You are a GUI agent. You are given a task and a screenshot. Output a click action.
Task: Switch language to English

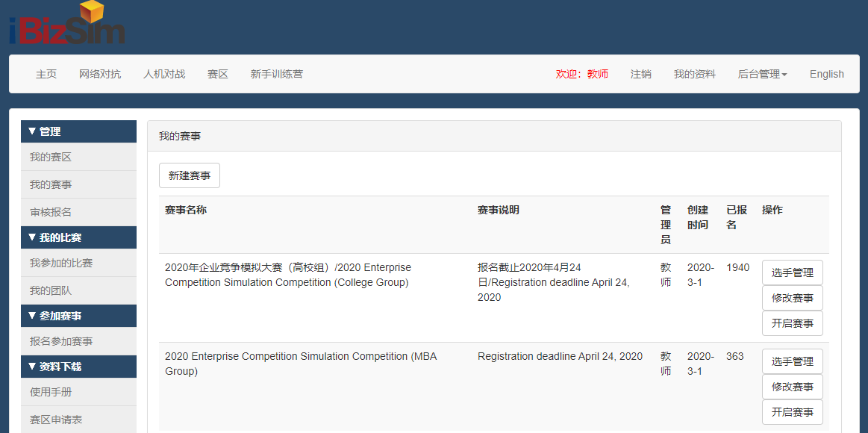coord(826,74)
